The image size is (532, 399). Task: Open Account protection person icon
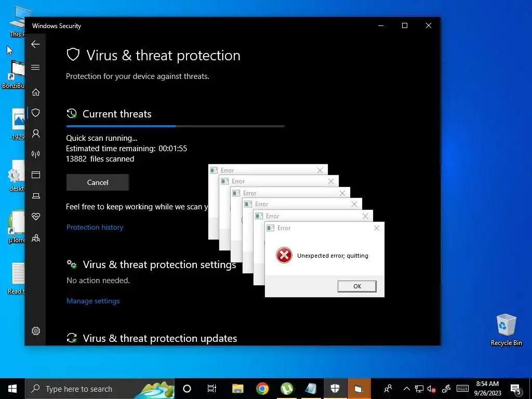pos(36,134)
